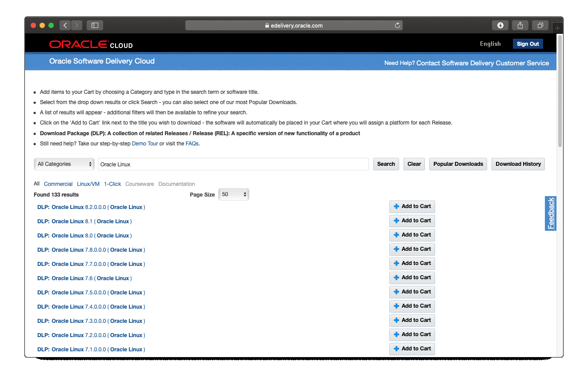Screen dimensions: 588x390
Task: Open DLP: Oracle Linux 7.6 link
Action: (x=84, y=278)
